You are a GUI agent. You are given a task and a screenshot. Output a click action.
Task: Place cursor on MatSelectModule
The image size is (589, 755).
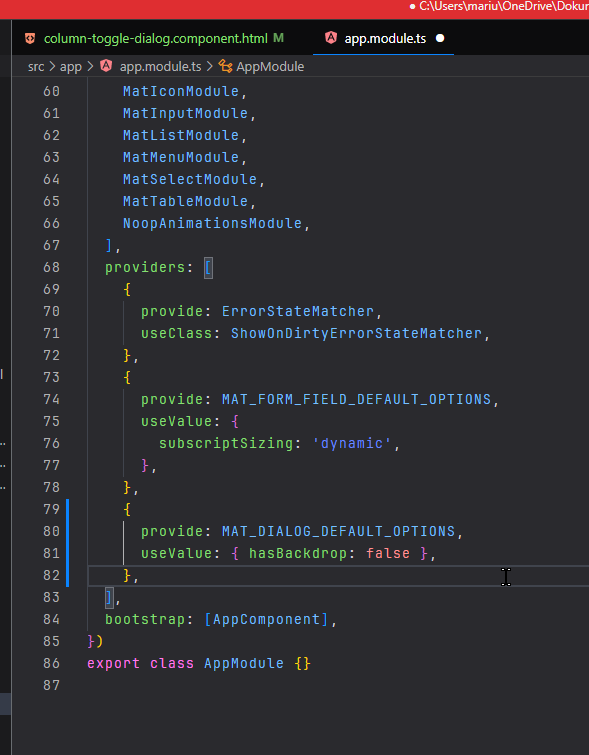coord(190,179)
